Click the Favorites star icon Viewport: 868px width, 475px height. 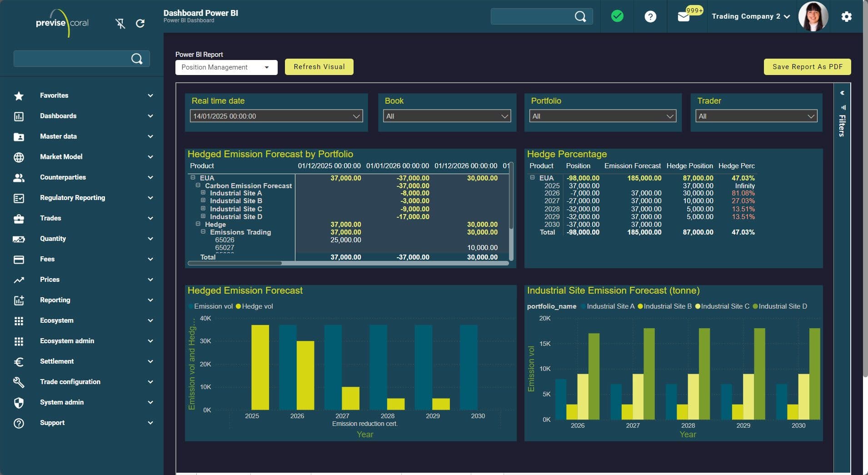click(19, 96)
